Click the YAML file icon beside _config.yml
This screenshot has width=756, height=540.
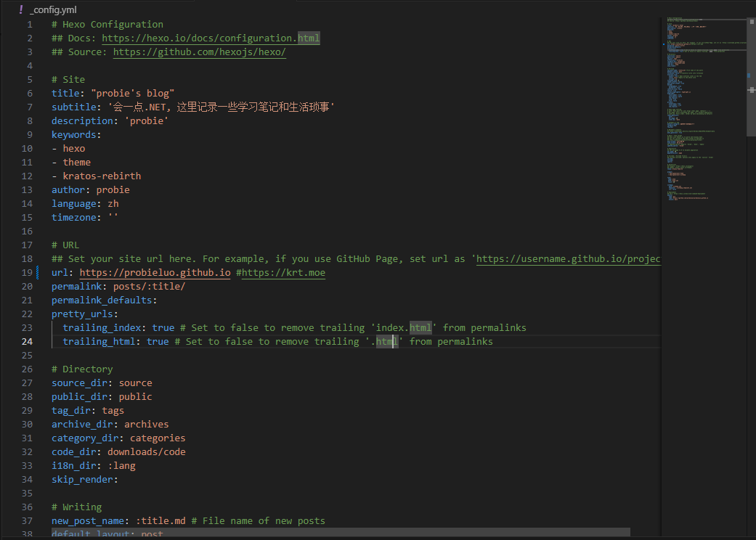pyautogui.click(x=21, y=9)
